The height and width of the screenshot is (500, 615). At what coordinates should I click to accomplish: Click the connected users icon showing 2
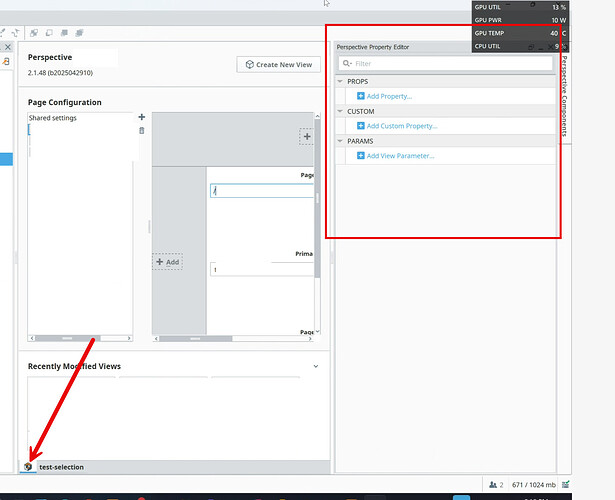496,485
